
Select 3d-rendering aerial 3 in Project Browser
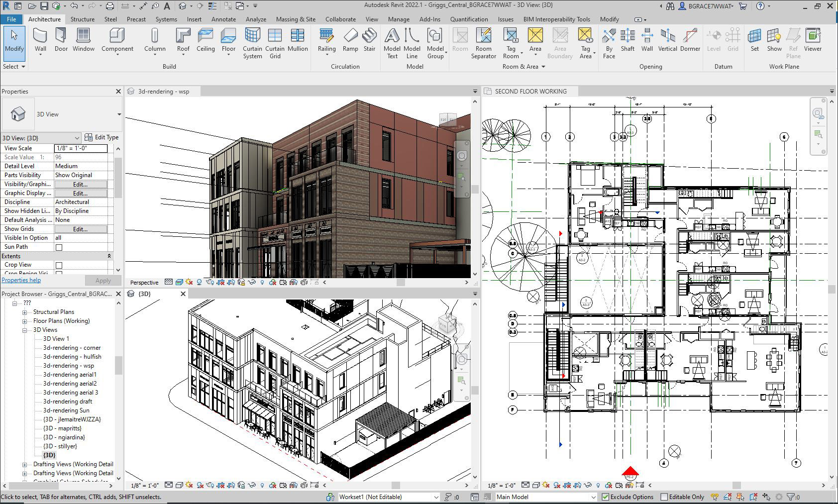[x=71, y=393]
